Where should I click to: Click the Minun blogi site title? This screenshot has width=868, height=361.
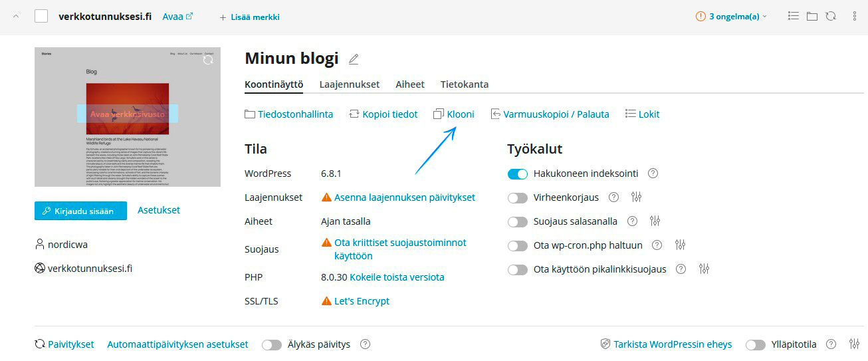(292, 59)
